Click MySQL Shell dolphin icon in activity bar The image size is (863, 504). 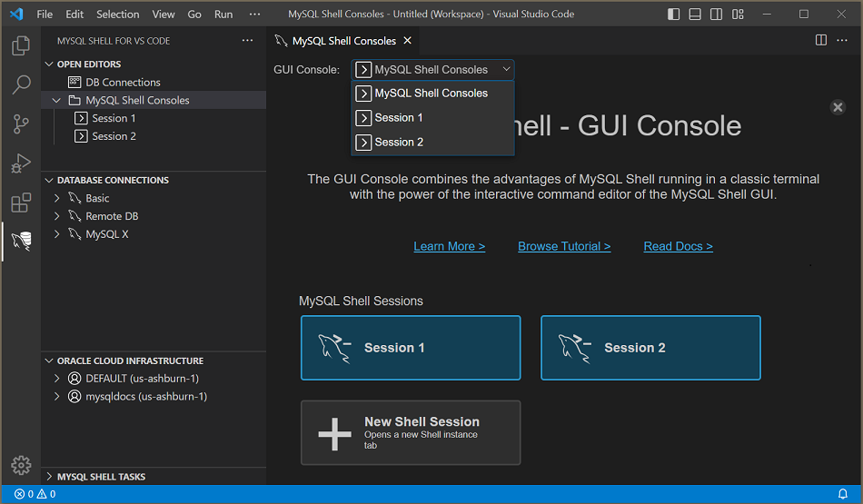pos(20,241)
